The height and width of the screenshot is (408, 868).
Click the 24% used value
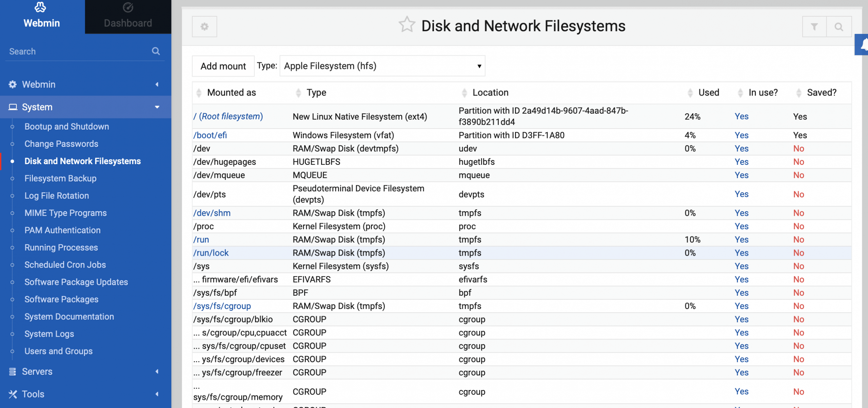tap(692, 117)
